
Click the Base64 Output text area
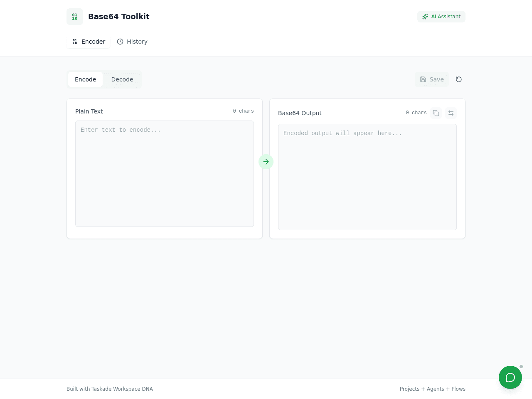pos(367,177)
